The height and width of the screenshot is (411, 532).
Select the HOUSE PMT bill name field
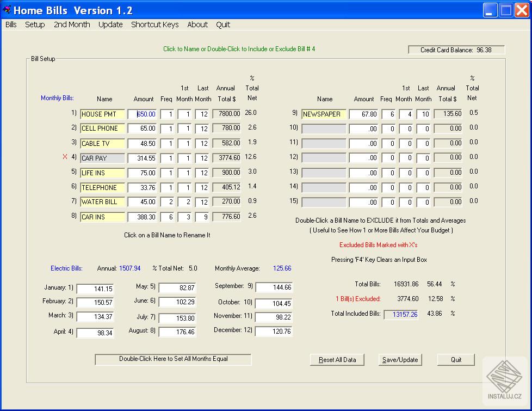[x=102, y=114]
